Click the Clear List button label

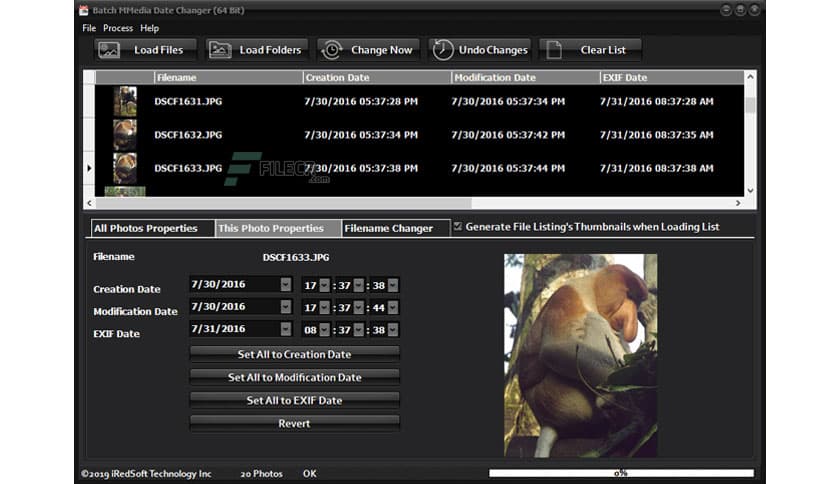coord(603,50)
